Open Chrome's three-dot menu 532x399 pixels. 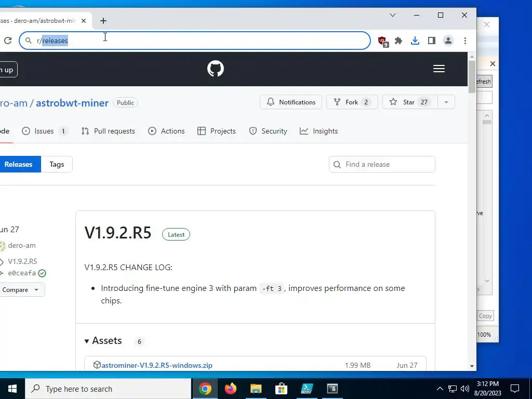pyautogui.click(x=465, y=41)
